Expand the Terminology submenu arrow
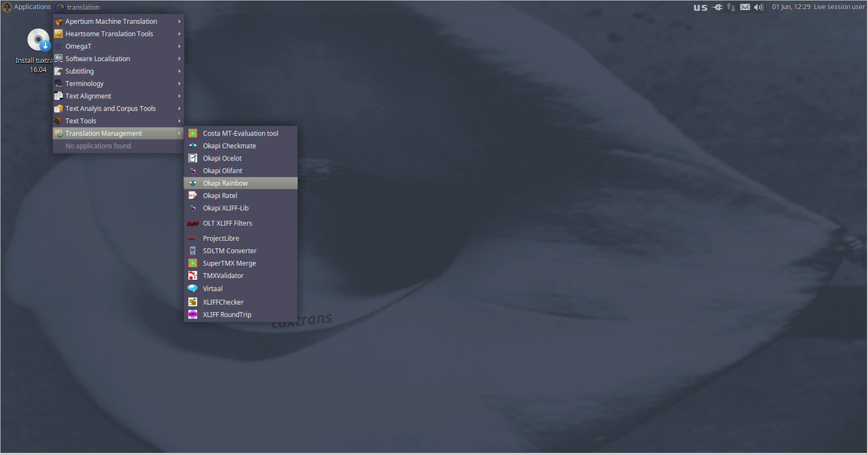The width and height of the screenshot is (868, 455). coord(179,84)
